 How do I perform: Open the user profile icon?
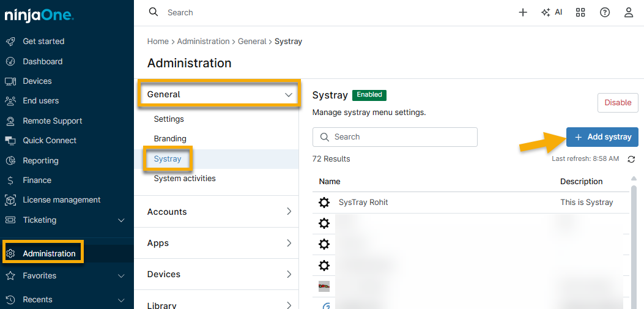coord(629,12)
